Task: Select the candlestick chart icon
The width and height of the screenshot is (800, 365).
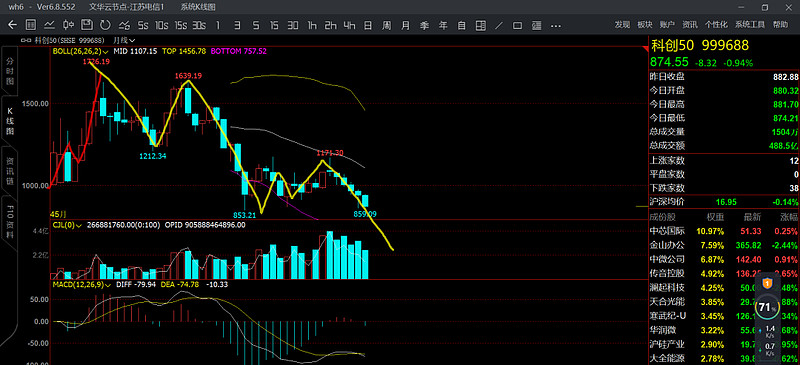Action: tap(68, 25)
